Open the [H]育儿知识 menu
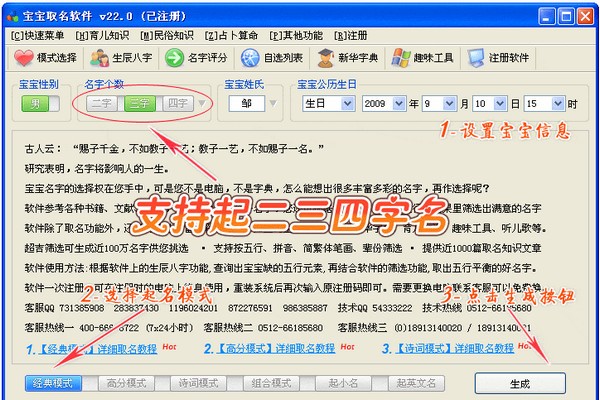Screen dimensions: 600x400 [x=102, y=36]
